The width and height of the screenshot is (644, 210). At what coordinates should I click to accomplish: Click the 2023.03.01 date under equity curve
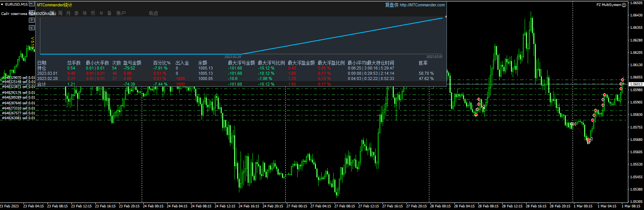point(434,57)
